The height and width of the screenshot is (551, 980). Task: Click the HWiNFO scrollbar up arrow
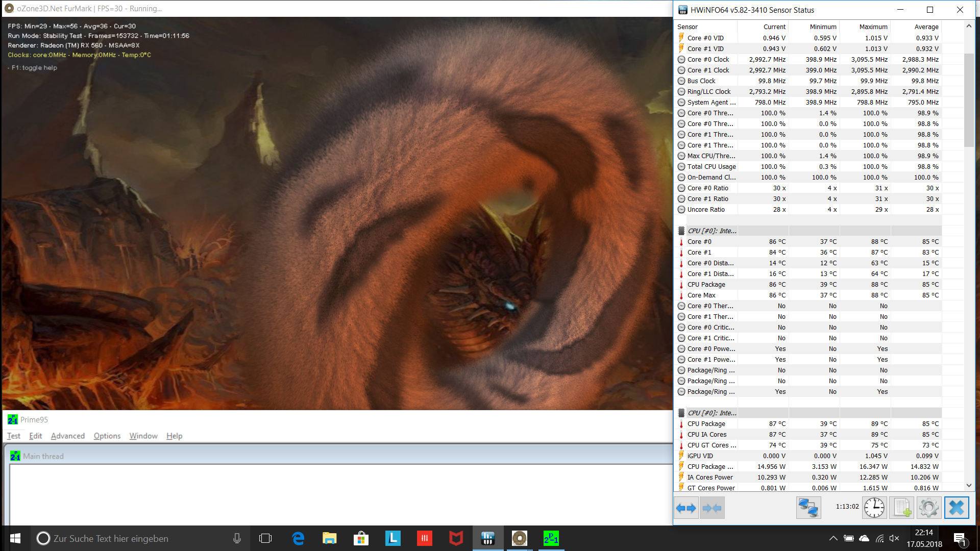969,26
